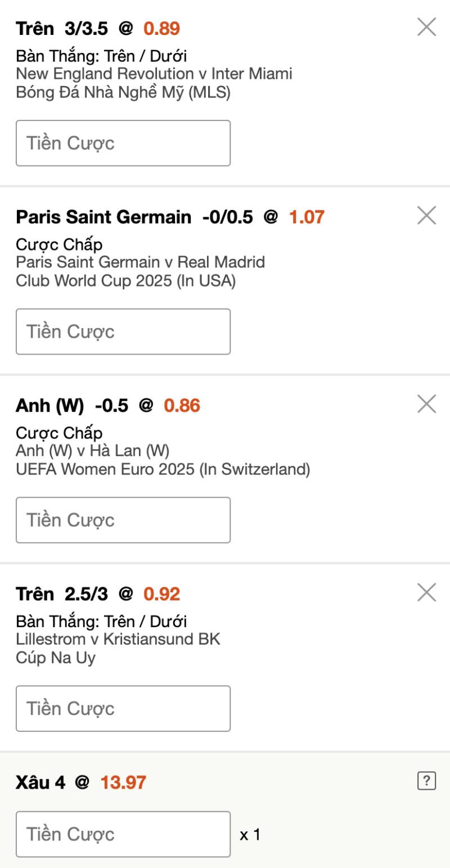Select the 0.86 odds next to Anh (W)
Screen dimensions: 450x868
coord(182,405)
